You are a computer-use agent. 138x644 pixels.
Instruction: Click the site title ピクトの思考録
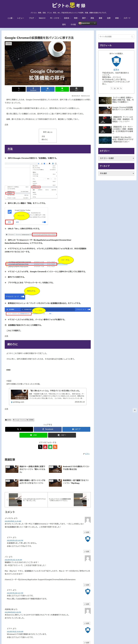[x=69, y=5]
